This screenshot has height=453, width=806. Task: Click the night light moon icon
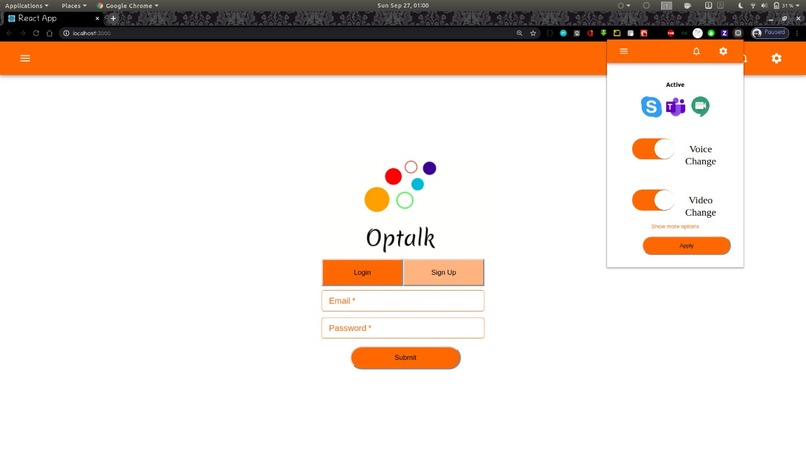pyautogui.click(x=741, y=6)
